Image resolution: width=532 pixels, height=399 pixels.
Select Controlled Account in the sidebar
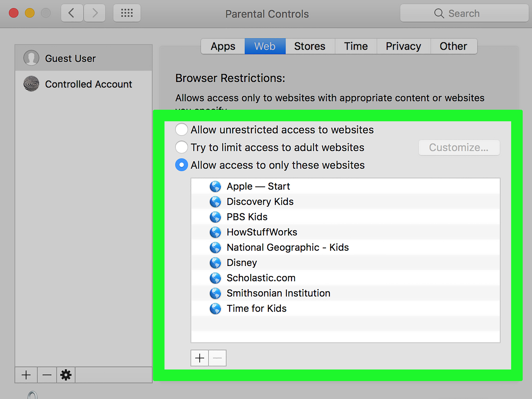(x=83, y=84)
